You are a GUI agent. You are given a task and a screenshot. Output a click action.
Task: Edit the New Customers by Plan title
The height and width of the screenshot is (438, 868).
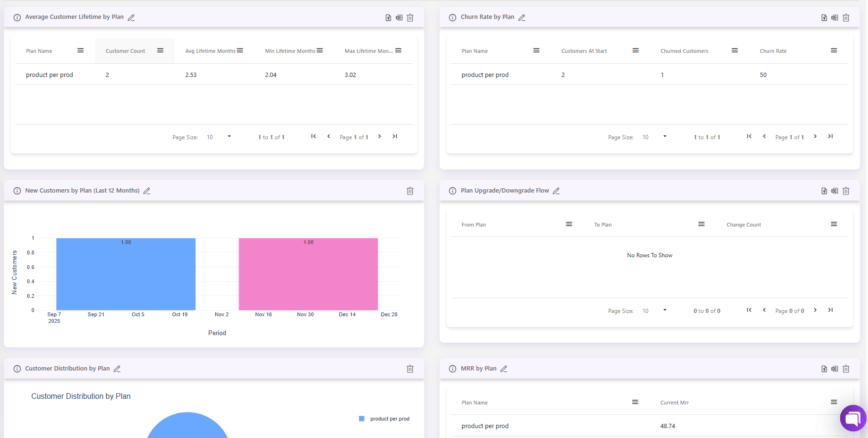click(147, 191)
